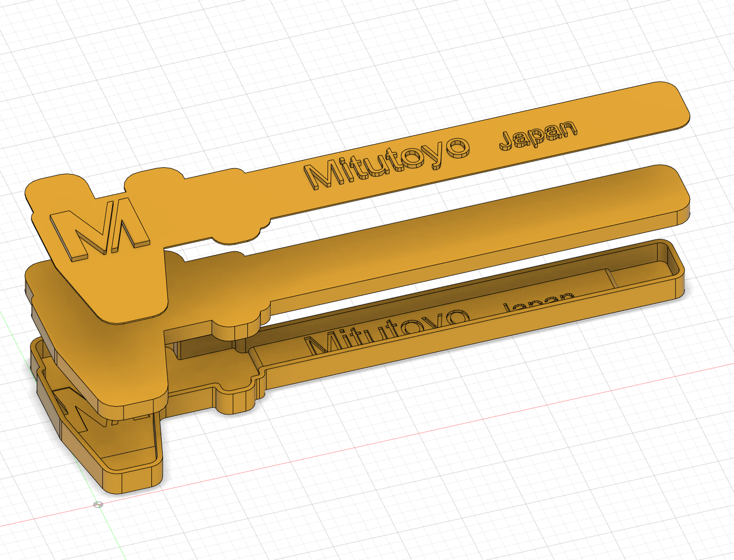734x560 pixels.
Task: Select the Japan text on the top plate
Action: click(538, 135)
